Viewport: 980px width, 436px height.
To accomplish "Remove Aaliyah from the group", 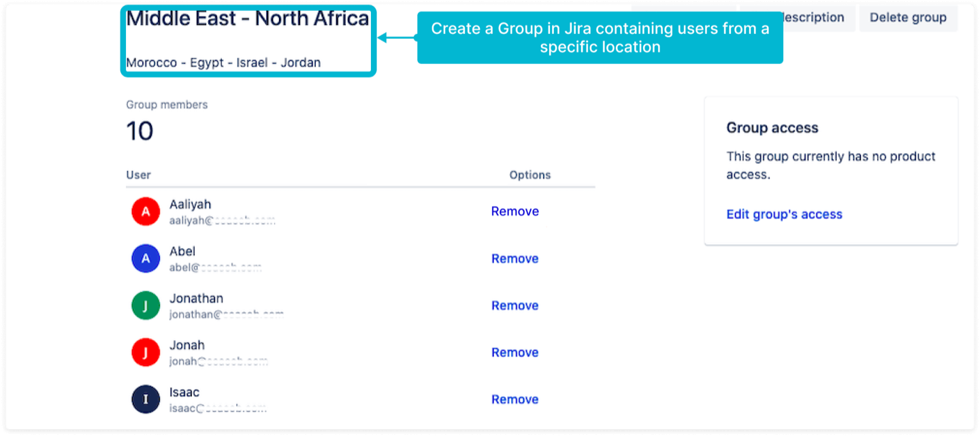I will [x=514, y=212].
